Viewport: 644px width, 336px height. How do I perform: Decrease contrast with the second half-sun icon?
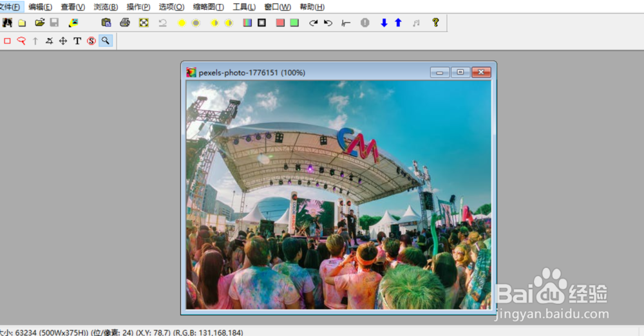(229, 23)
